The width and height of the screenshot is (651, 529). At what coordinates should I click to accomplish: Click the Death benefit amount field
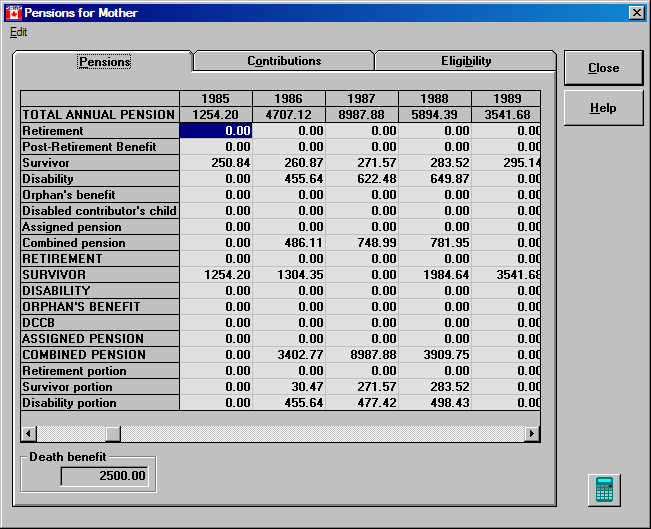coord(105,476)
